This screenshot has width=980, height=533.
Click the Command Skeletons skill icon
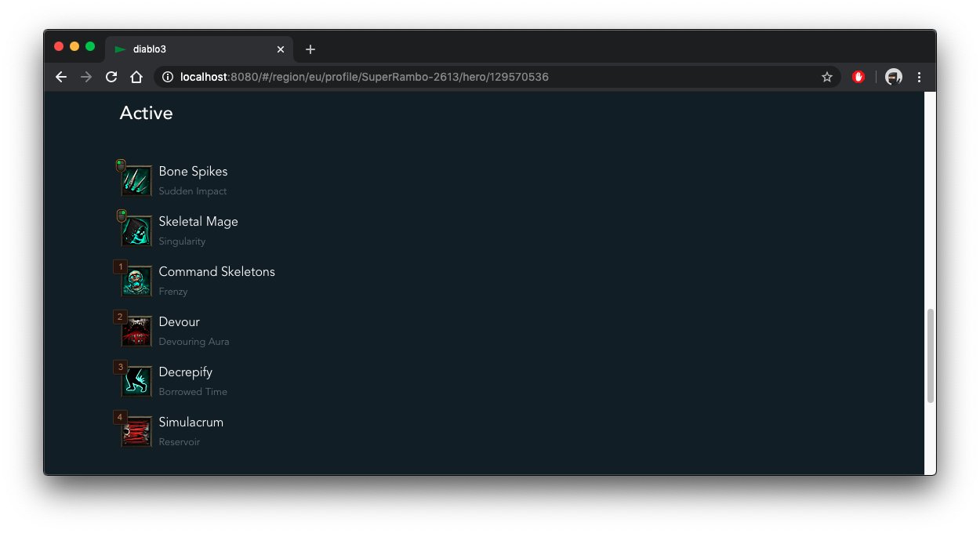(x=136, y=281)
